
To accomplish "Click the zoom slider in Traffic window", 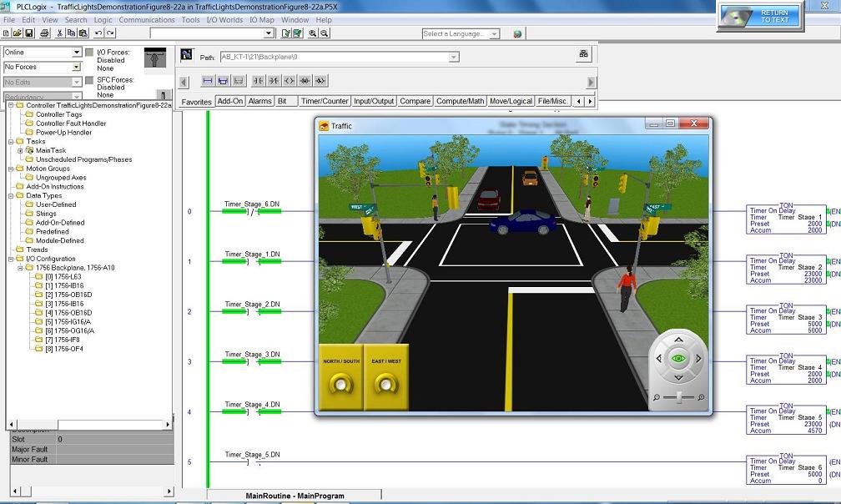I will (678, 398).
